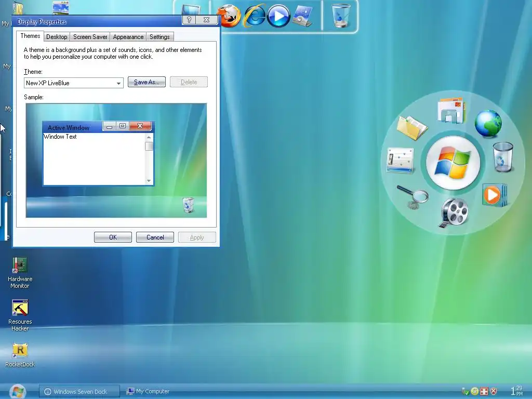Switch to the Desktop tab

[x=57, y=37]
